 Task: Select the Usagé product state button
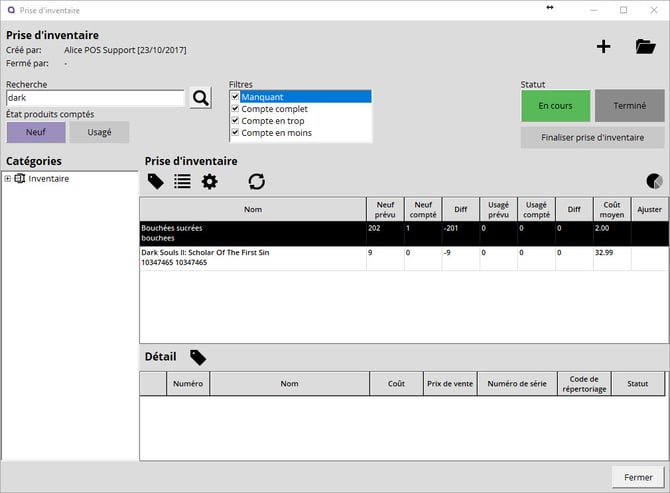[x=99, y=132]
